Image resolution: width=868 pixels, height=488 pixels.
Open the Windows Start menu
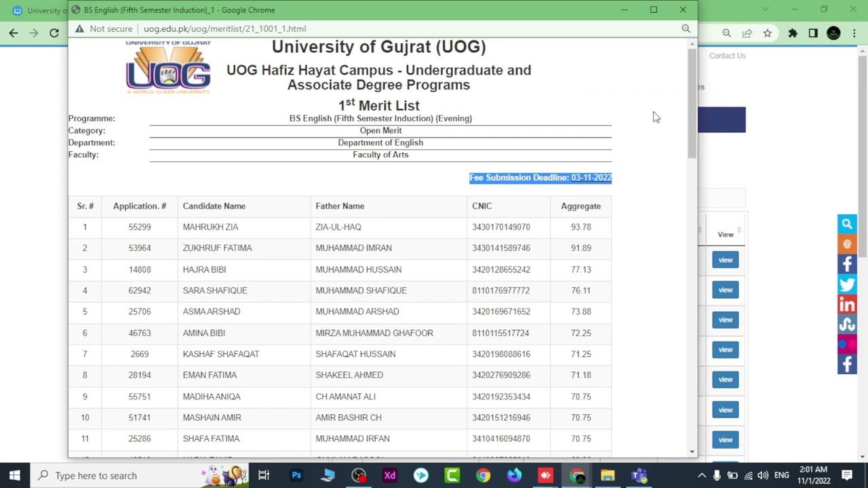tap(14, 475)
